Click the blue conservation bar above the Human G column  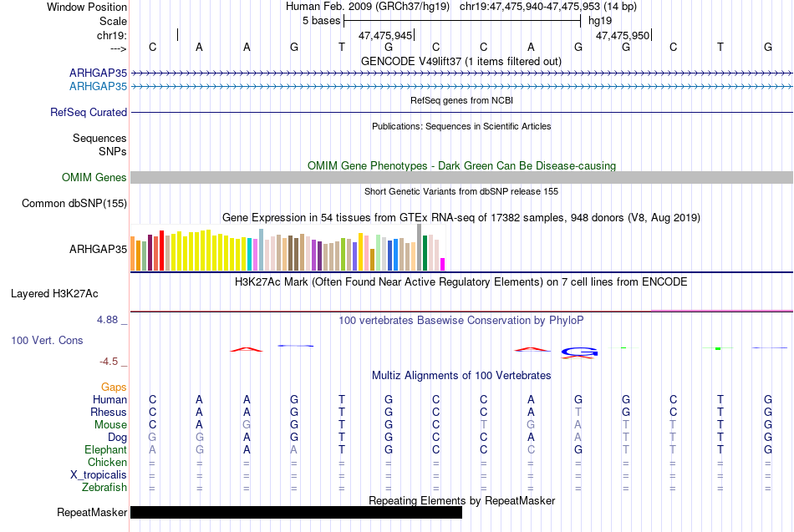[296, 346]
